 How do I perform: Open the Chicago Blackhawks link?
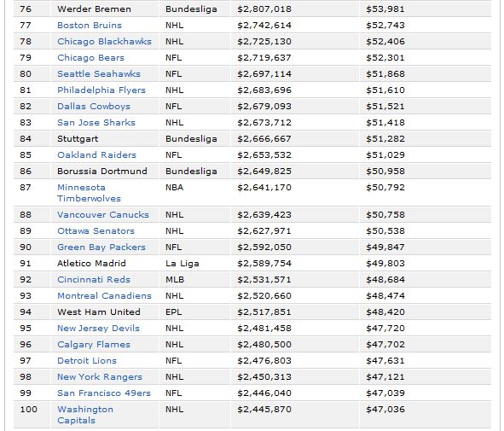[x=104, y=42]
